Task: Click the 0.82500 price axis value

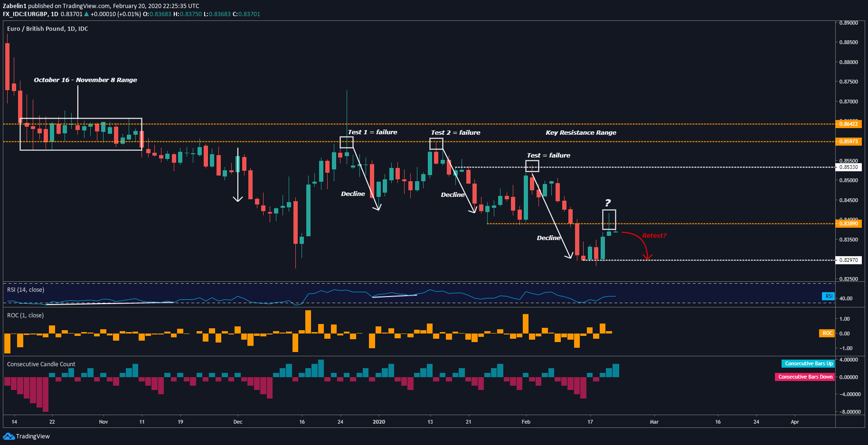Action: [849, 279]
